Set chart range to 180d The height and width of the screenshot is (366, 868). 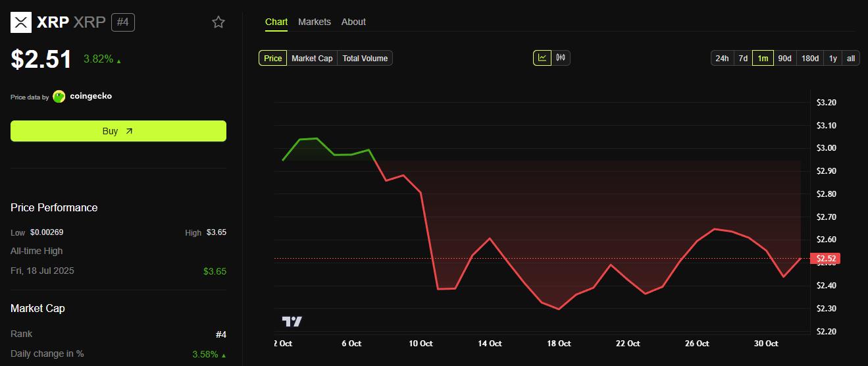809,59
